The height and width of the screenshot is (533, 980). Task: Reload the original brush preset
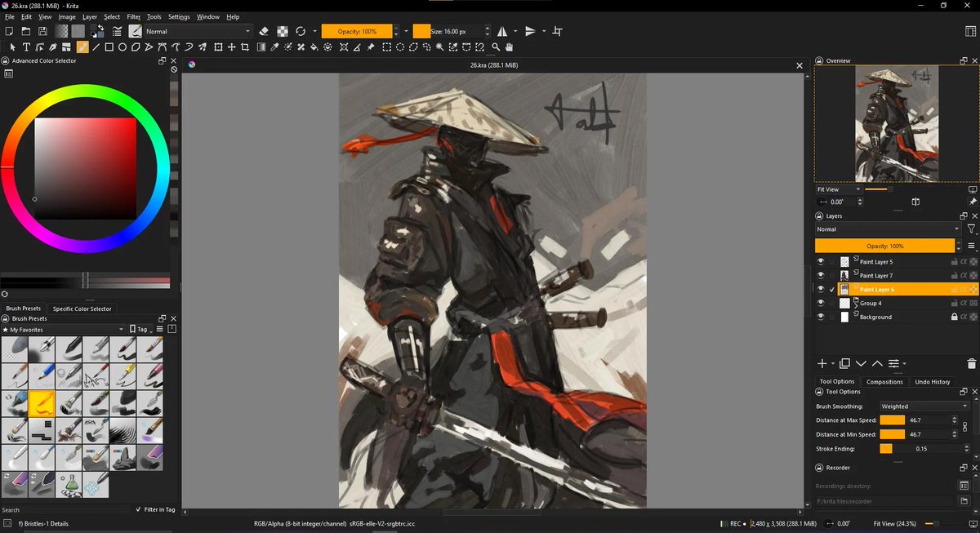pyautogui.click(x=301, y=31)
